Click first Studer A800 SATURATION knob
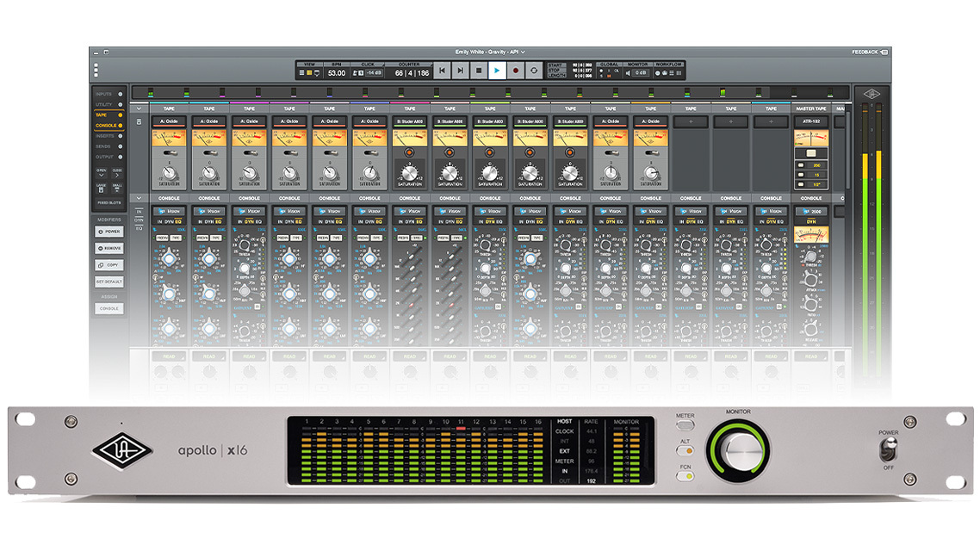The width and height of the screenshot is (980, 551). [x=409, y=172]
